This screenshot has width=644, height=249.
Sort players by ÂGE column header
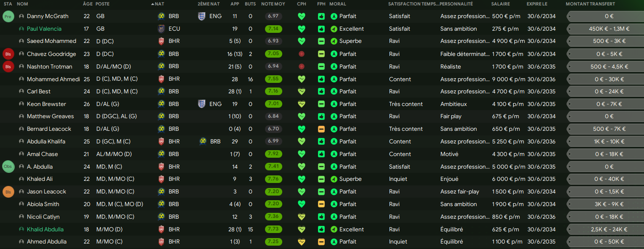pos(87,4)
